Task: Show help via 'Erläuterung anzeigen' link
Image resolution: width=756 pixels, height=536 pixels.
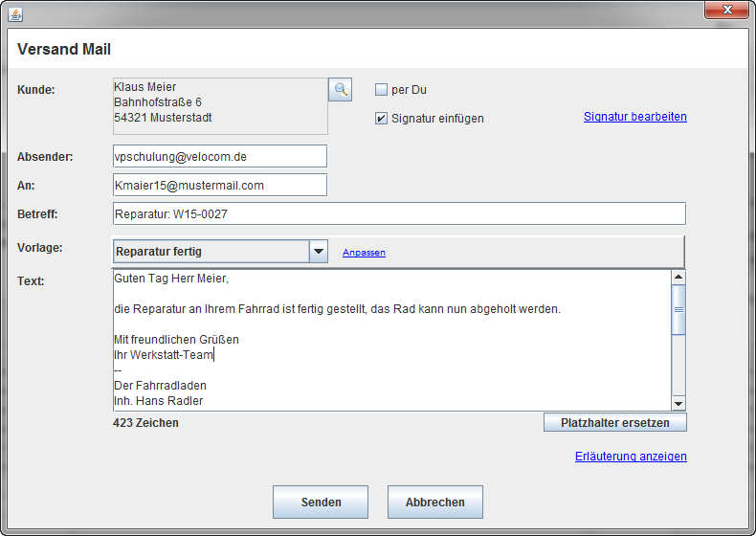Action: tap(631, 457)
